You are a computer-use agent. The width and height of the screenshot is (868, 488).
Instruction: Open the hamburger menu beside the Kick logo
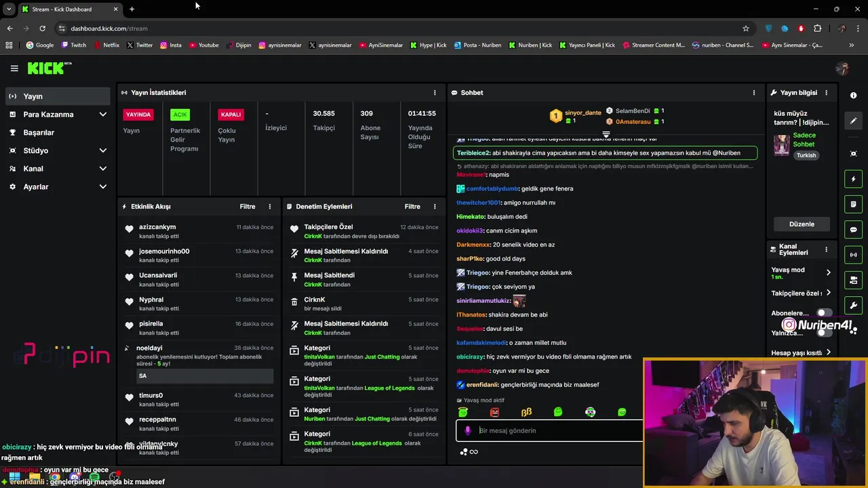[x=14, y=68]
